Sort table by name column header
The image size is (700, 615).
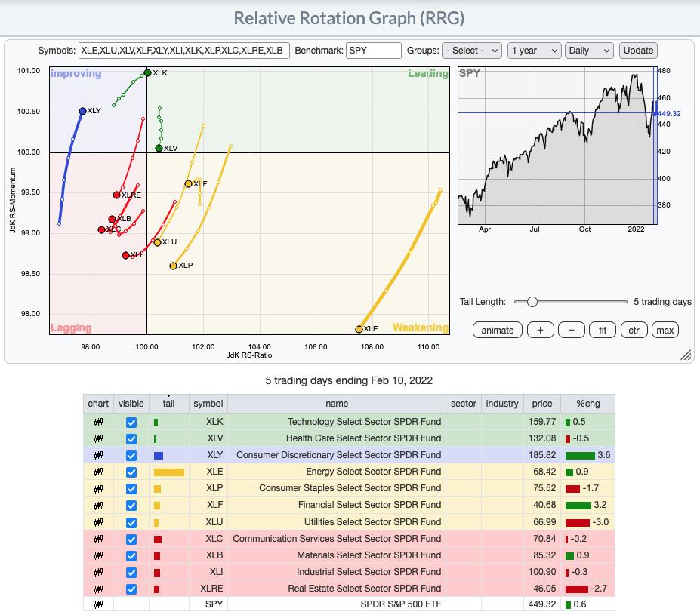(x=337, y=404)
